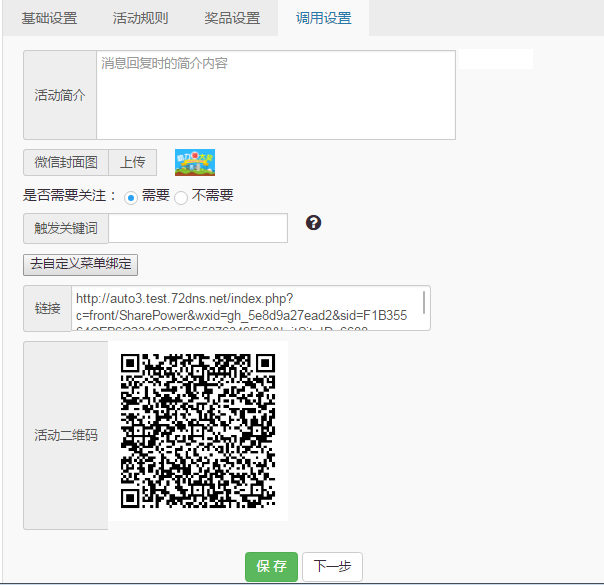This screenshot has height=585, width=604.
Task: Click into the 链接 URL text box
Action: (250, 308)
